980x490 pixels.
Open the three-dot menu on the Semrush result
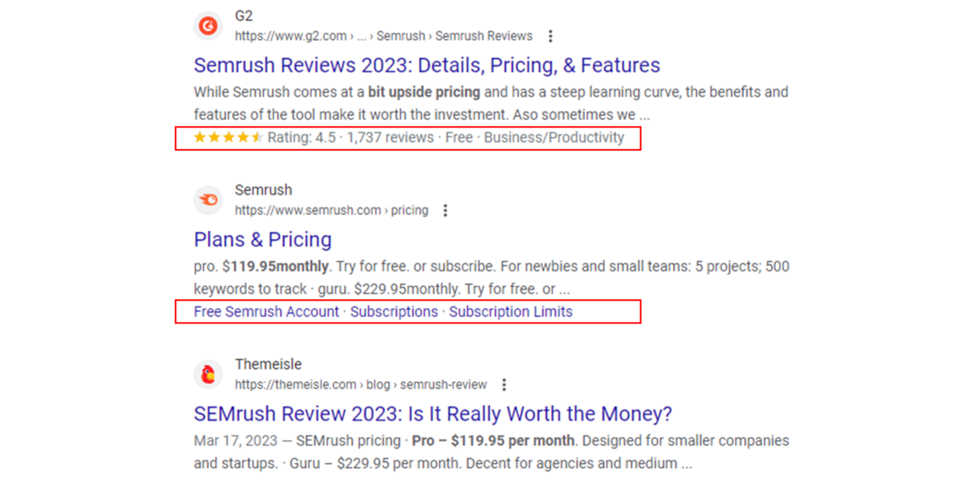pos(445,210)
